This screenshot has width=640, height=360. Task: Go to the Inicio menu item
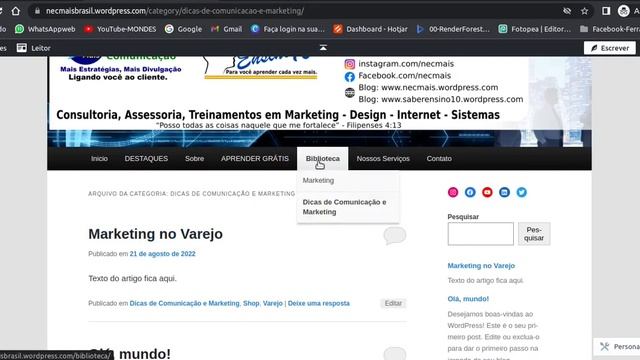(x=99, y=158)
